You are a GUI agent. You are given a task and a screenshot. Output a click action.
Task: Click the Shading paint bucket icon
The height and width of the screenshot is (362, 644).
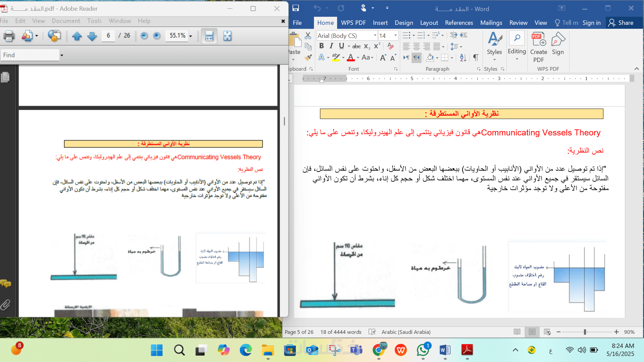click(x=430, y=58)
